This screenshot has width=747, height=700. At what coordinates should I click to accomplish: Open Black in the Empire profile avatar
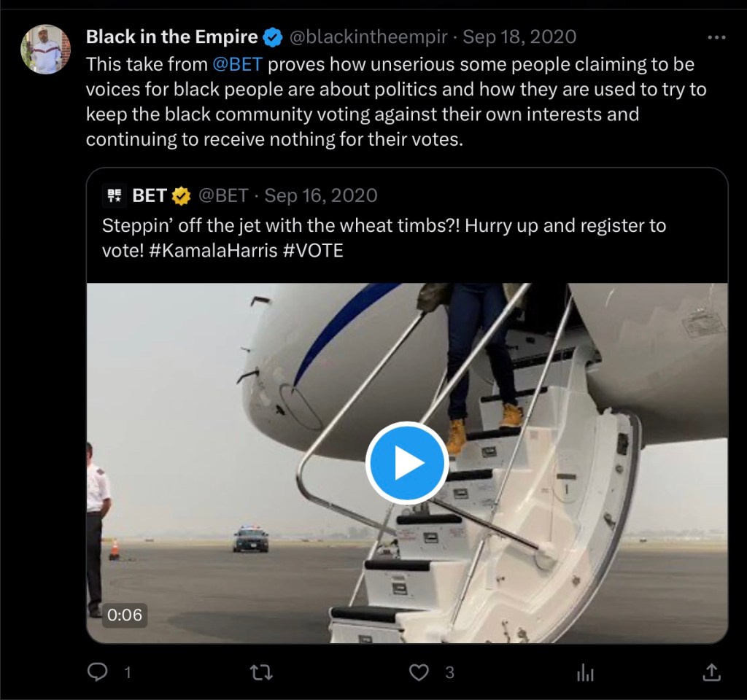pyautogui.click(x=45, y=50)
